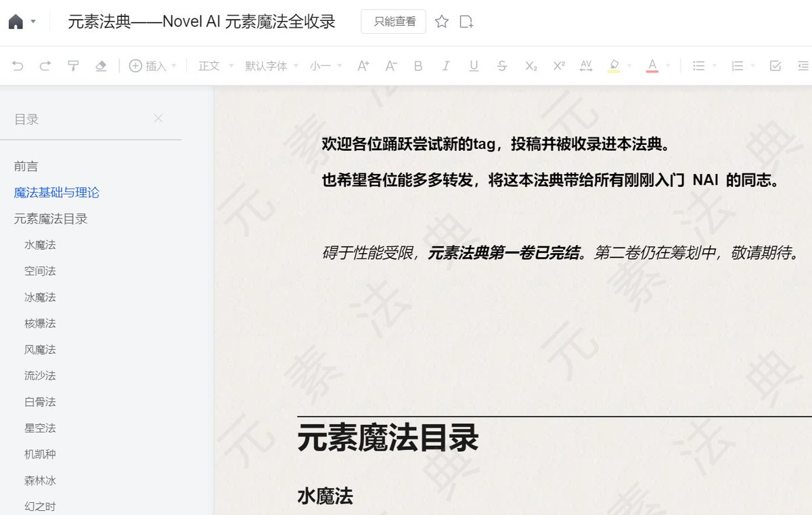The width and height of the screenshot is (812, 515).
Task: Toggle underline formatting
Action: (474, 66)
